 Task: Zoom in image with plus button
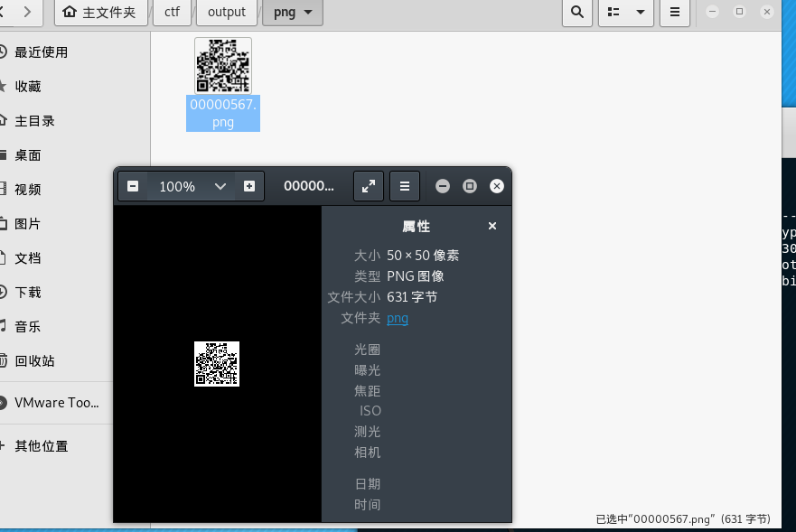[249, 186]
